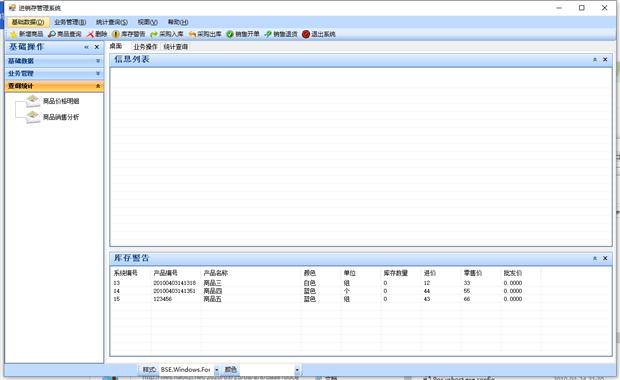Image resolution: width=620 pixels, height=380 pixels.
Task: Switch to the 业务操作 tab
Action: point(145,47)
